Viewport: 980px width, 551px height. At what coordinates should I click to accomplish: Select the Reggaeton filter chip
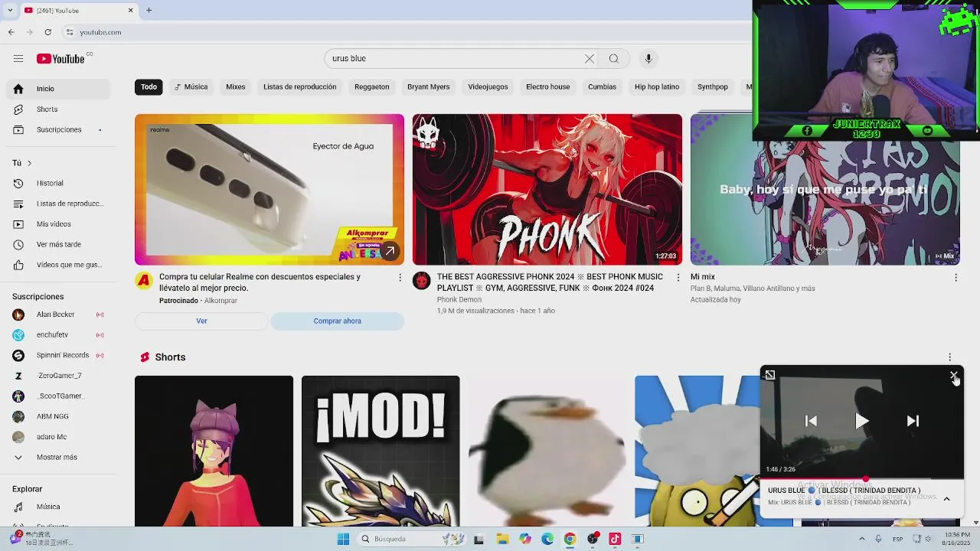point(372,87)
